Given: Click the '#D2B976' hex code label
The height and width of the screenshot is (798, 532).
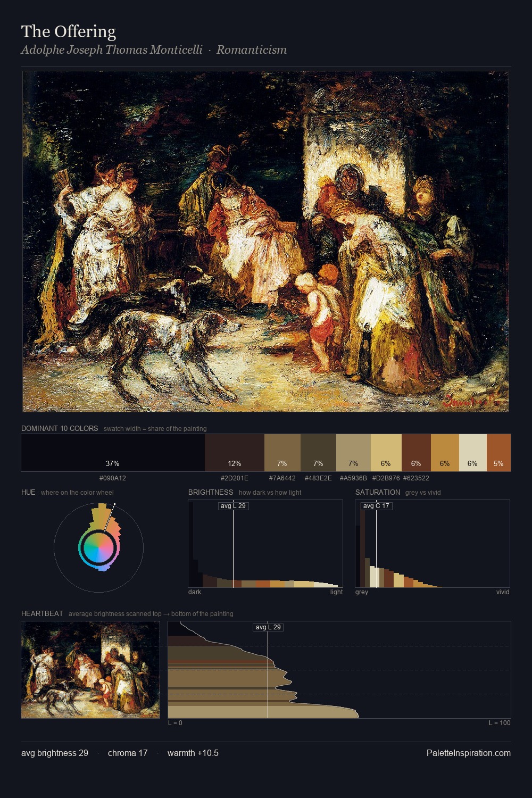Looking at the screenshot, I should pyautogui.click(x=386, y=478).
